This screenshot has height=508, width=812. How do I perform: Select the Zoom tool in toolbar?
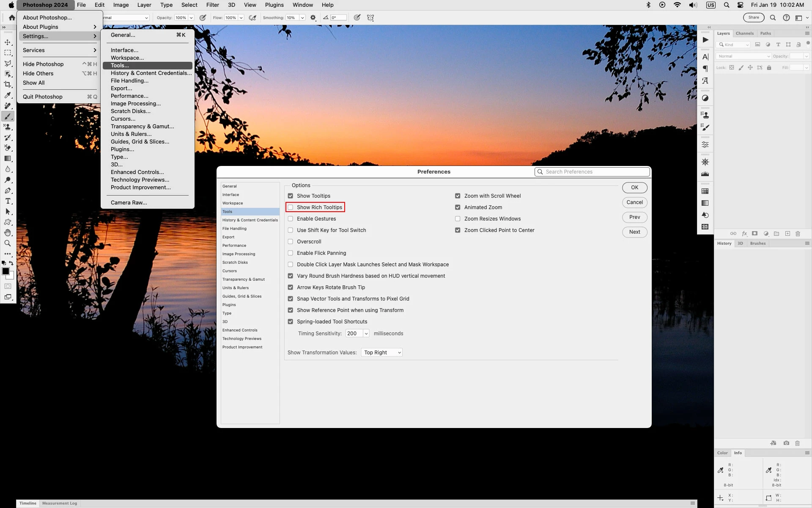[8, 243]
